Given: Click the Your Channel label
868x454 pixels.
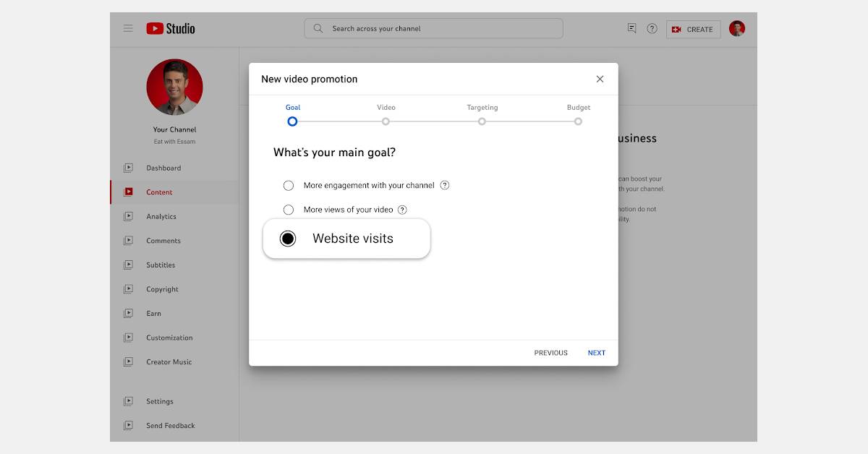Looking at the screenshot, I should (x=174, y=130).
